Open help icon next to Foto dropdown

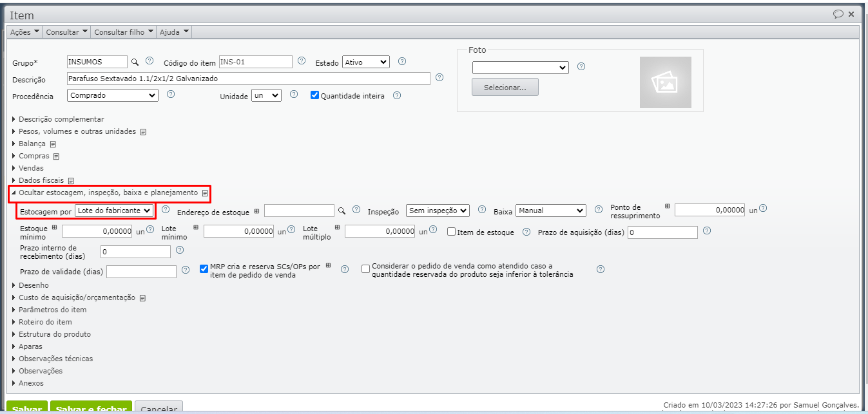[581, 66]
